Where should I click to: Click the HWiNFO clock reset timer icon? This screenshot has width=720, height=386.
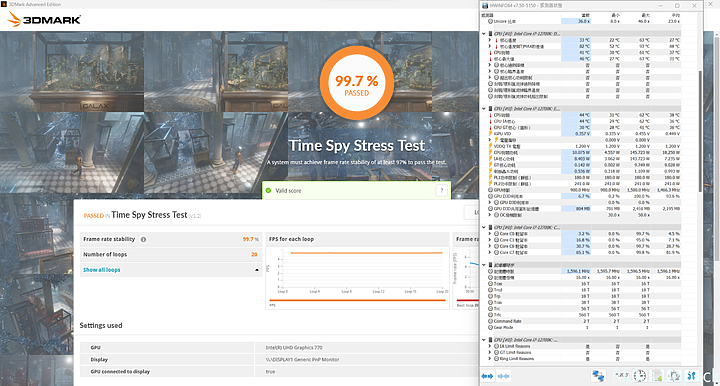coord(640,376)
